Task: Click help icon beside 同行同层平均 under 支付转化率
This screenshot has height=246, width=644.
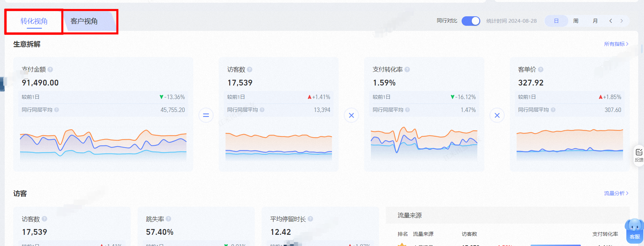Action: [x=408, y=110]
